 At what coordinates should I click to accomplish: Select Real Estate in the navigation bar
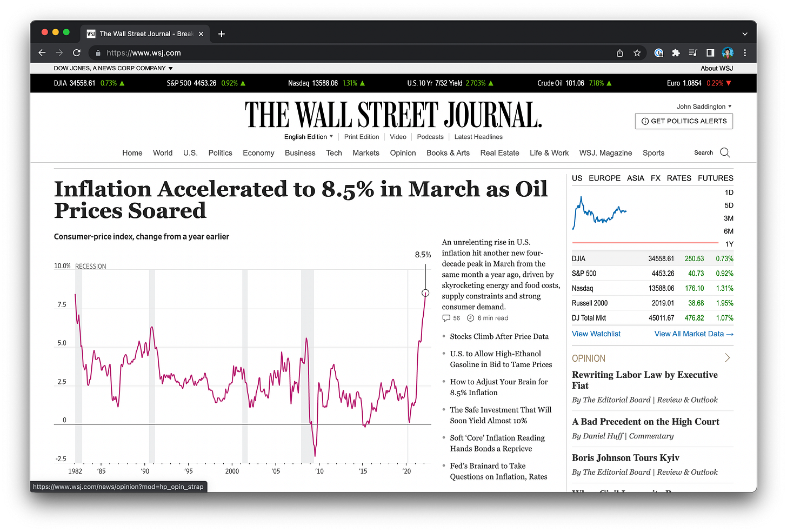(499, 153)
